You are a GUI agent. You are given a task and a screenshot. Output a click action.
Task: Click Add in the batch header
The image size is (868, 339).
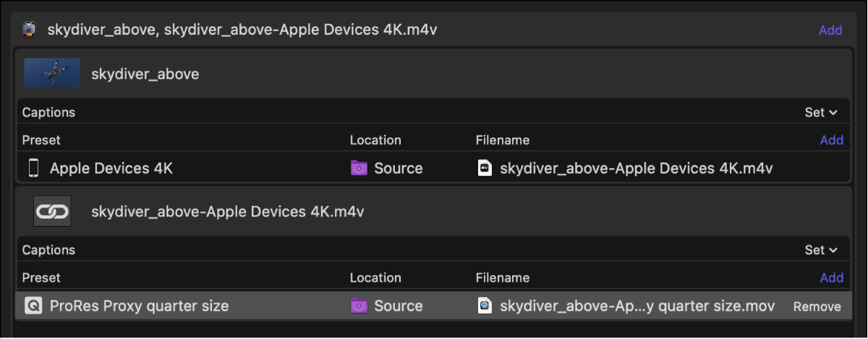pyautogui.click(x=830, y=30)
